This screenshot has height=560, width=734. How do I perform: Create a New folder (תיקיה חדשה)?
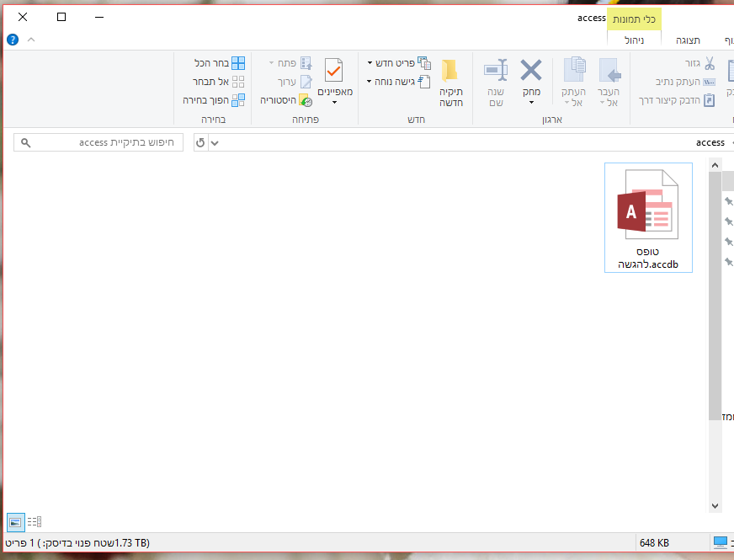coord(451,83)
